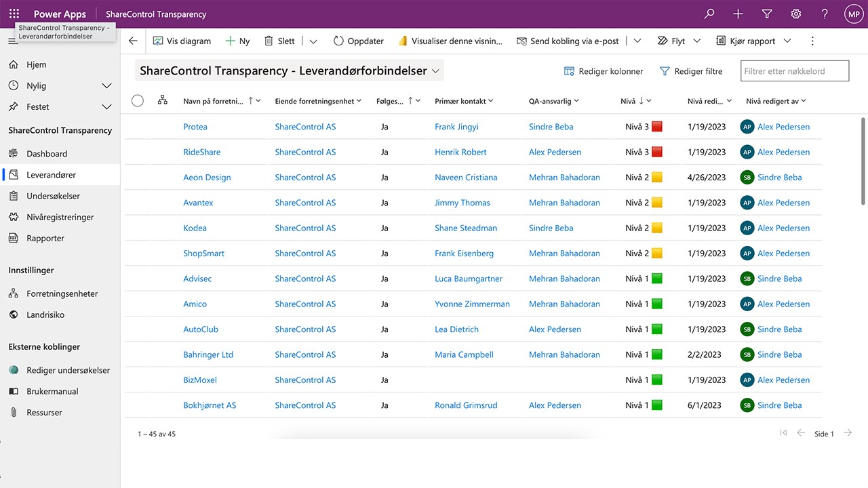Click Visualiser denne visningen button
This screenshot has width=868, height=488.
(450, 41)
